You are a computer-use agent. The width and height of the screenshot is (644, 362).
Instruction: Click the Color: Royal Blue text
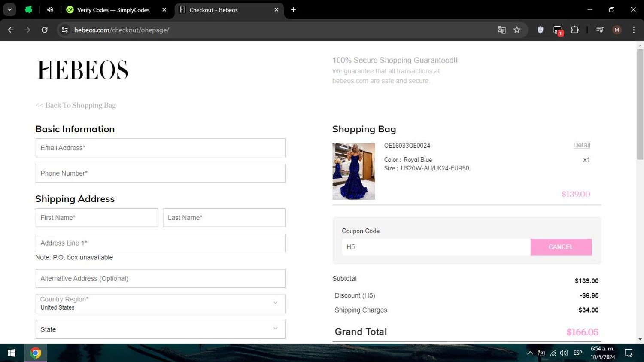(408, 160)
